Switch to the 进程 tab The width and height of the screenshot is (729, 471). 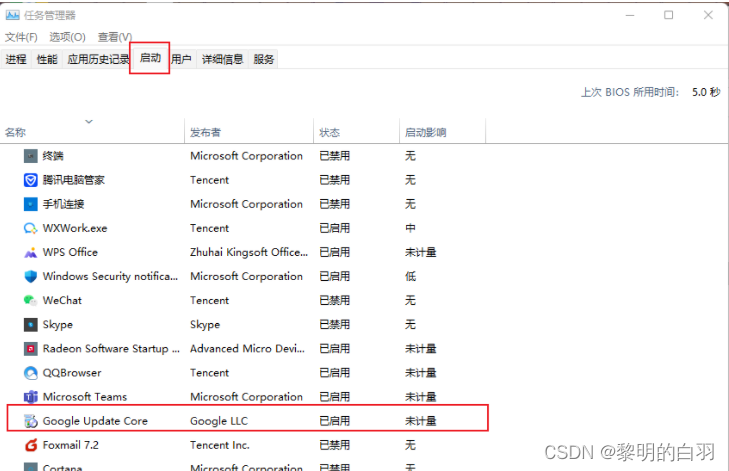click(x=16, y=59)
